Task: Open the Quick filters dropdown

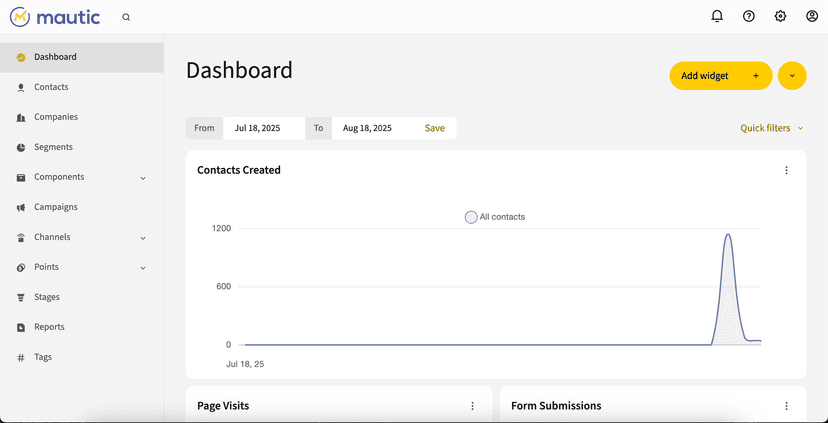Action: click(771, 128)
